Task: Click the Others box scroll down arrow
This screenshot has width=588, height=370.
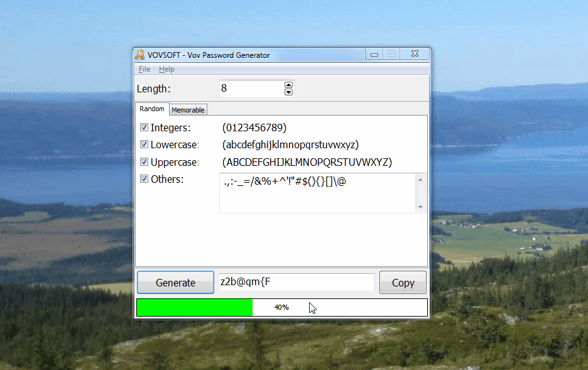Action: 420,207
